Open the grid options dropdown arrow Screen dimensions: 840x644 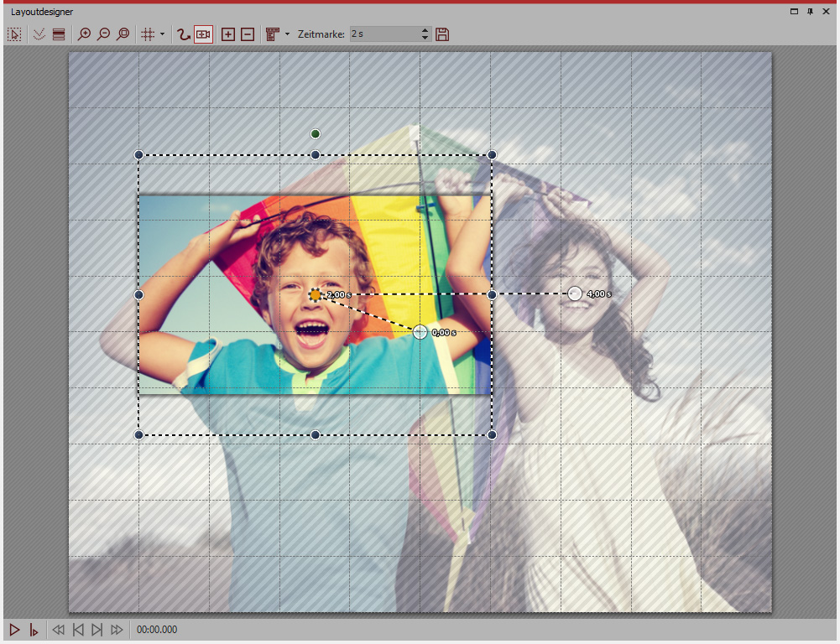coord(162,34)
